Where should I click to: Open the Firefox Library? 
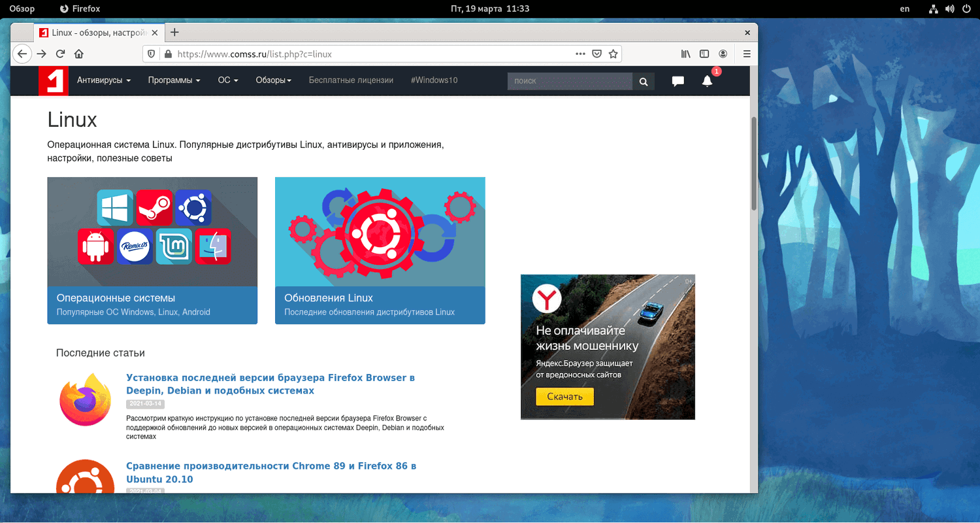(x=686, y=54)
